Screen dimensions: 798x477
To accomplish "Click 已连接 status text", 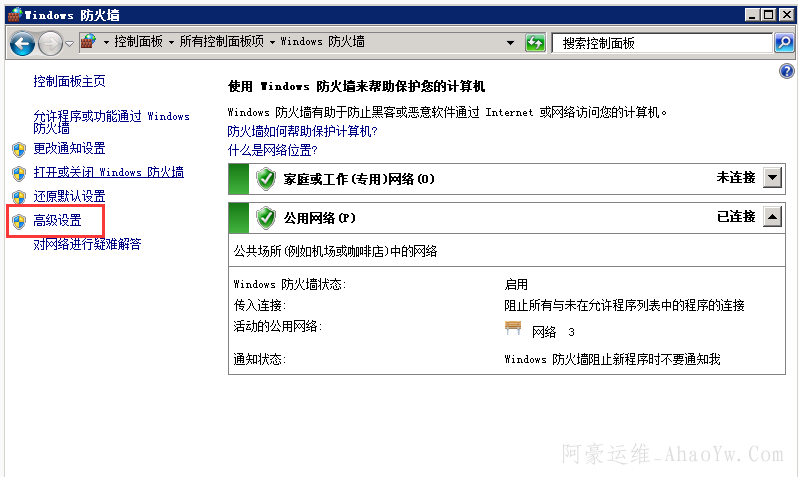I will [736, 216].
